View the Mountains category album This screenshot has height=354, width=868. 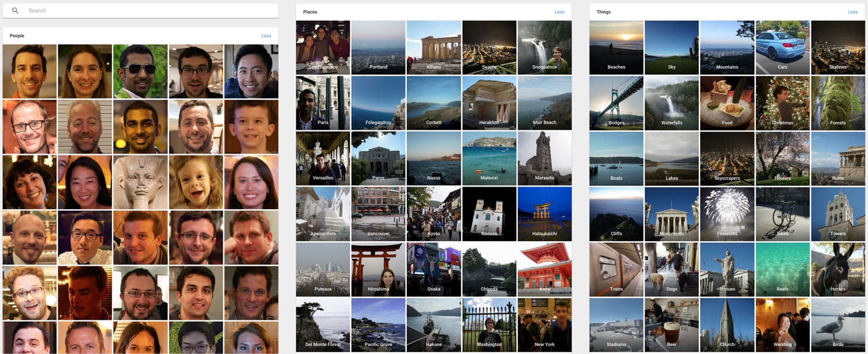coord(727,48)
